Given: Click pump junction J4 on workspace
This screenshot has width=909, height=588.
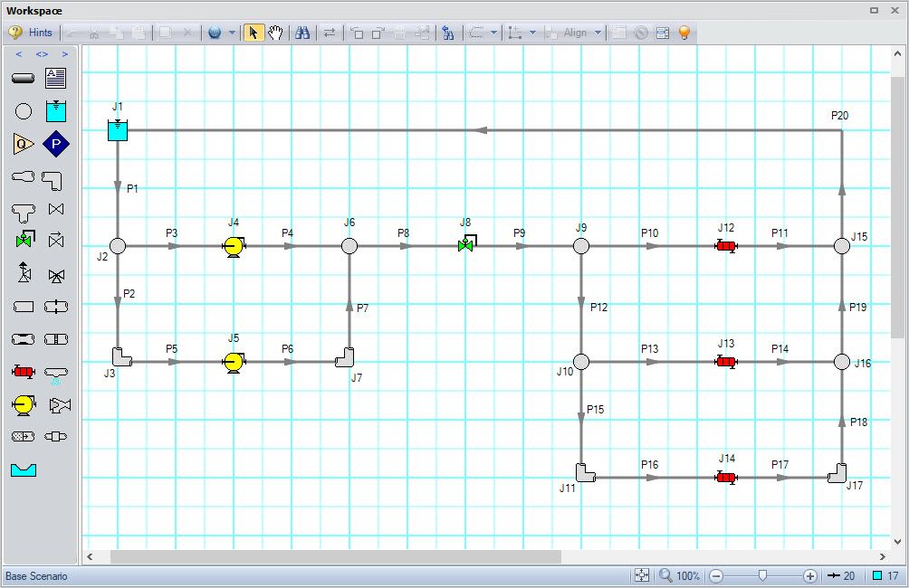Looking at the screenshot, I should [x=234, y=246].
